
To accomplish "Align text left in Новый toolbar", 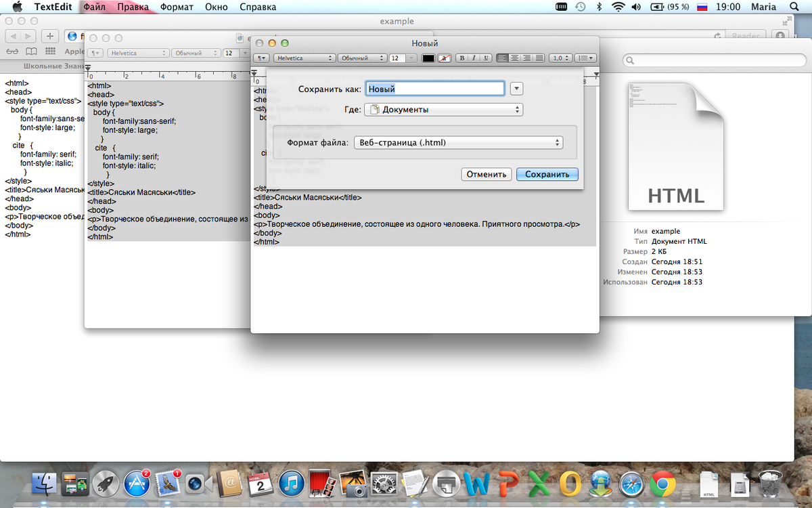I will point(502,58).
